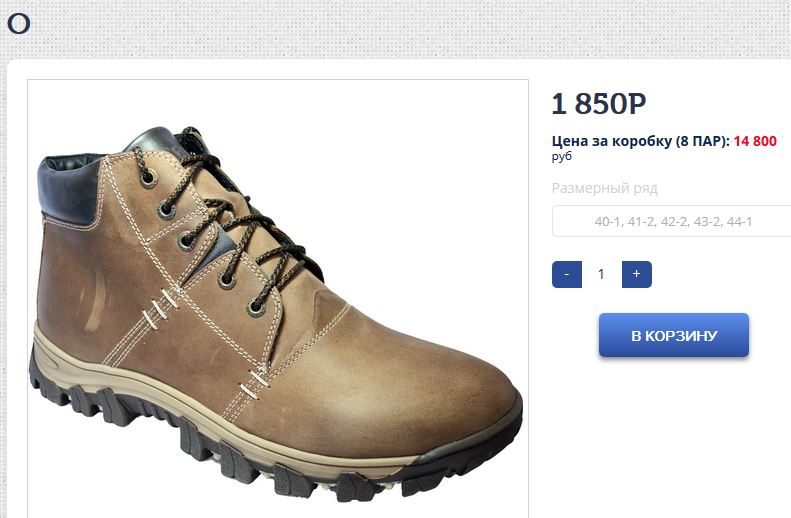Image resolution: width=791 pixels, height=518 pixels.
Task: Click the 1 850Р price heading
Action: [599, 104]
